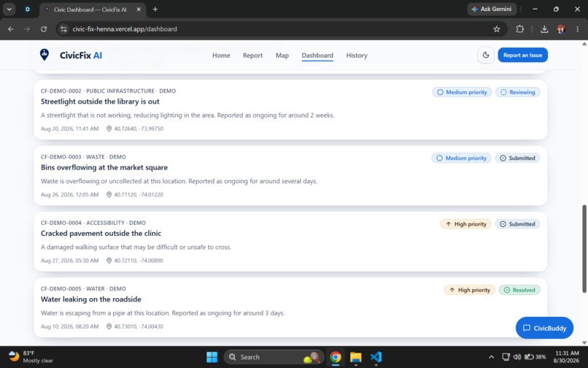
Task: Open the Windows Start button
Action: 212,357
